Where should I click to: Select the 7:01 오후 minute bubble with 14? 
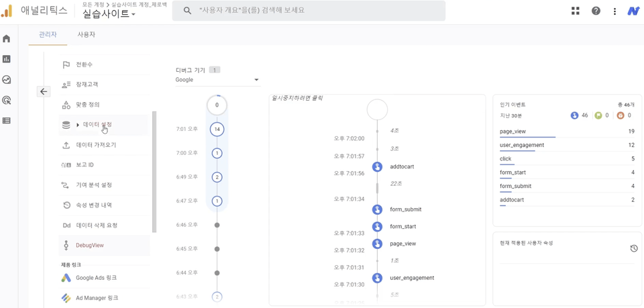pos(217,129)
